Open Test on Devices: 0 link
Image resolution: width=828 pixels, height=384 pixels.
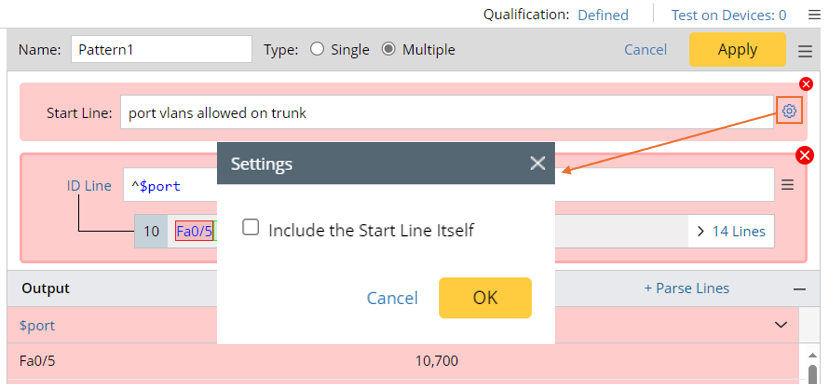(x=729, y=15)
